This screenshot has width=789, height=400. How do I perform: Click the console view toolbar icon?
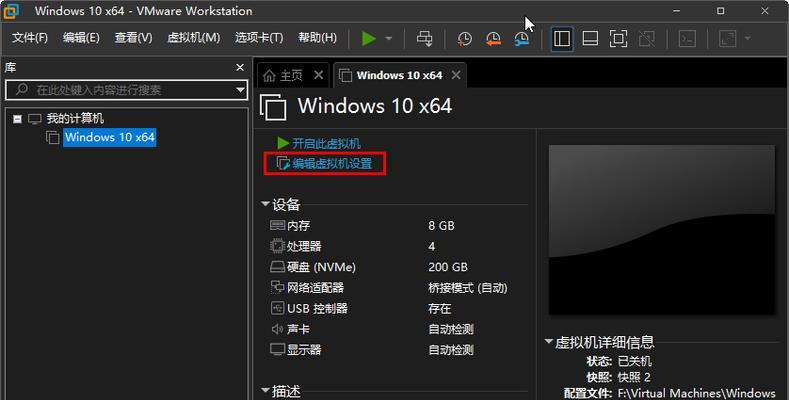pyautogui.click(x=687, y=39)
